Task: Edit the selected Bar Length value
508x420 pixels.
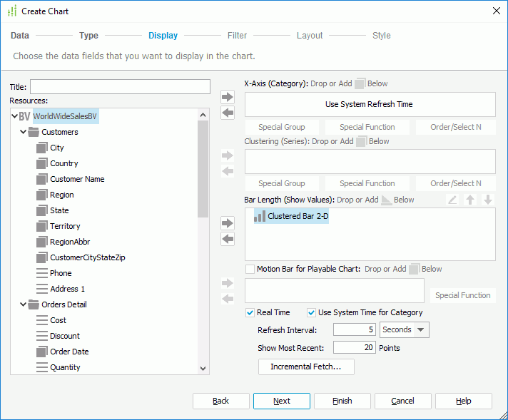Action: 452,200
